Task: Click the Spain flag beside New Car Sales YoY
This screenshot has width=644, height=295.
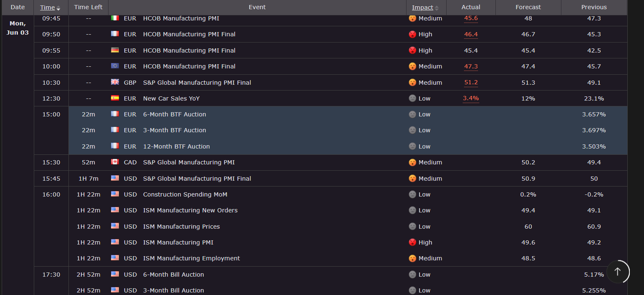Action: pos(115,98)
